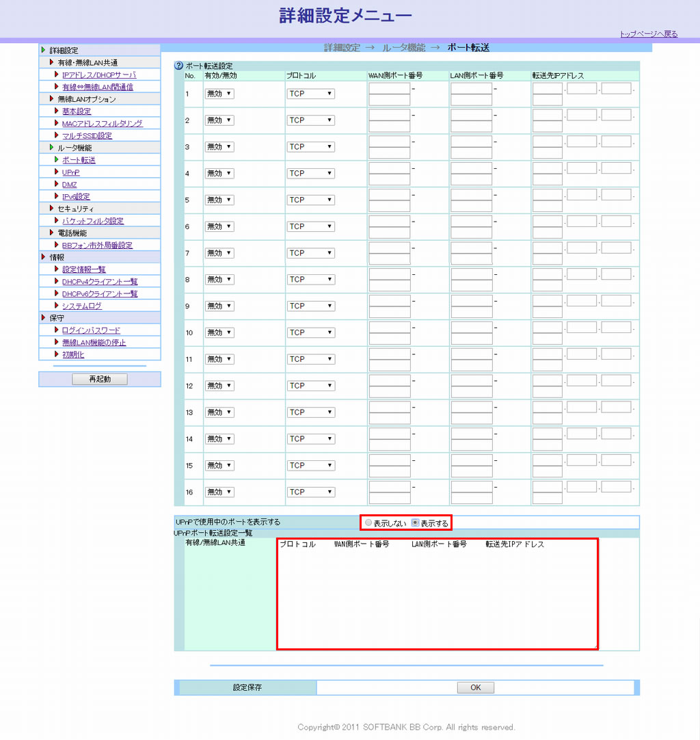
Task: Click OK to save settings
Action: pos(476,688)
